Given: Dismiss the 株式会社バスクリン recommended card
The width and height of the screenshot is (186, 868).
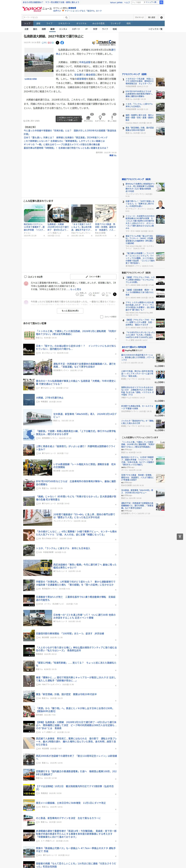Looking at the screenshot, I should (x=44, y=236).
